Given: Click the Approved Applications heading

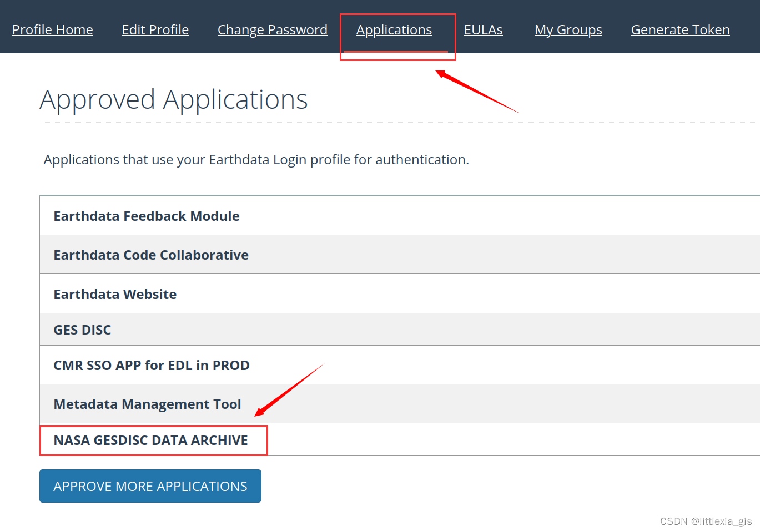Looking at the screenshot, I should tap(174, 100).
